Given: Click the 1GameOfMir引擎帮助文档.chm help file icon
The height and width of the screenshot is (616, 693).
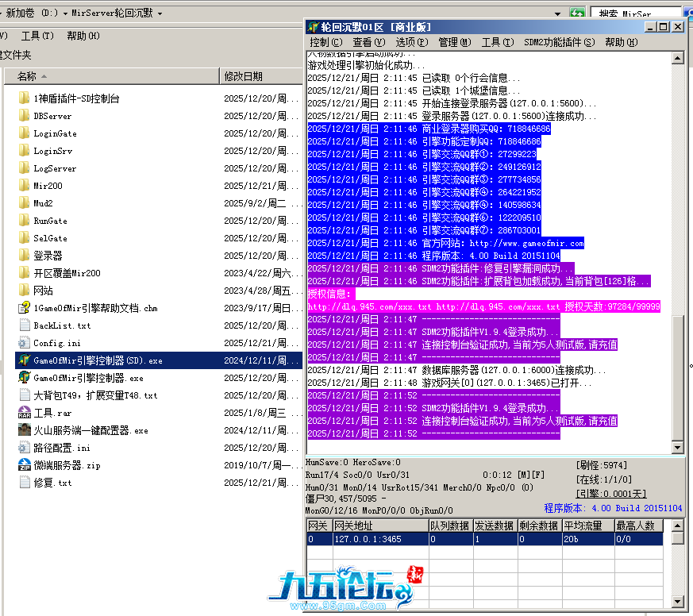Looking at the screenshot, I should point(24,308).
